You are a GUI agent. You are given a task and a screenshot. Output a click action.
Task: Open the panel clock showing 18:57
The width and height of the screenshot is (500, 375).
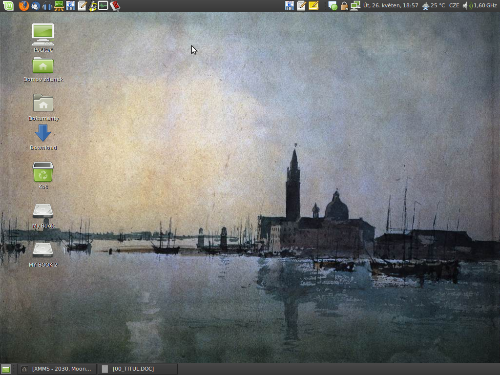(x=391, y=5)
